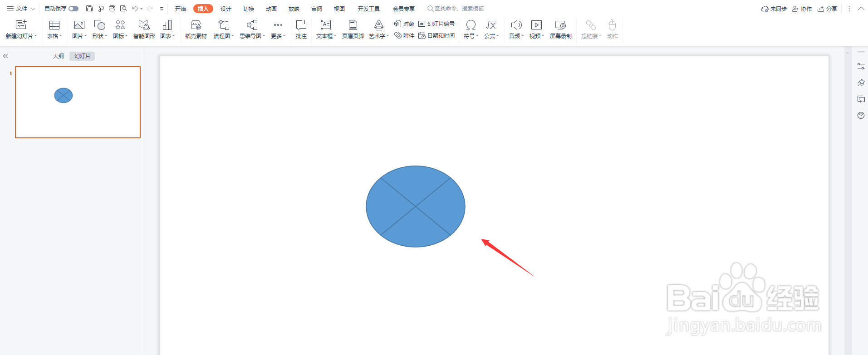
Task: Expand the Video (视频) dropdown arrow
Action: click(543, 36)
